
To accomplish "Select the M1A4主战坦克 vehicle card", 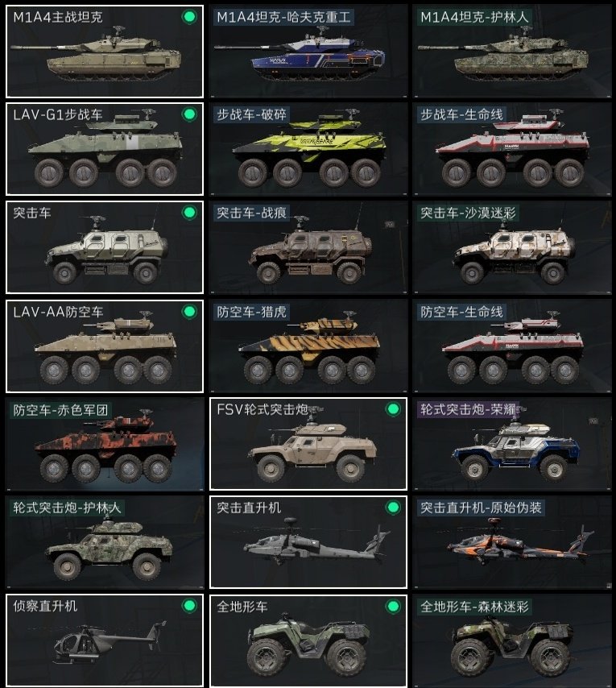I will (105, 52).
